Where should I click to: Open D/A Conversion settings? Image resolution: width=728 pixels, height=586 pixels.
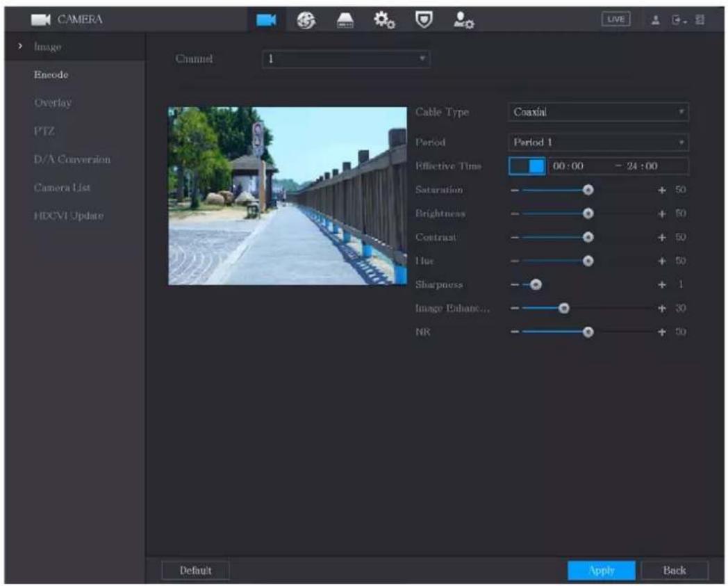(72, 159)
